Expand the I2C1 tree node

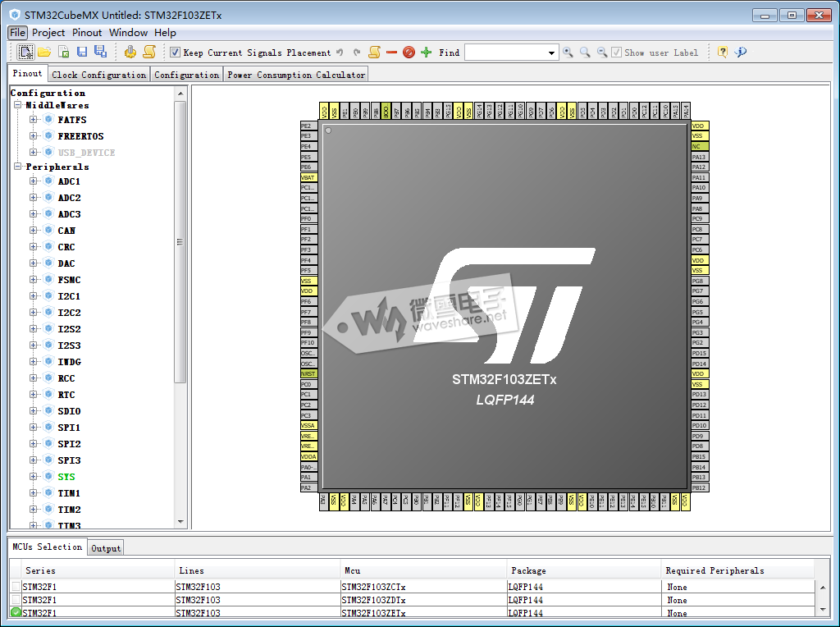click(x=33, y=295)
